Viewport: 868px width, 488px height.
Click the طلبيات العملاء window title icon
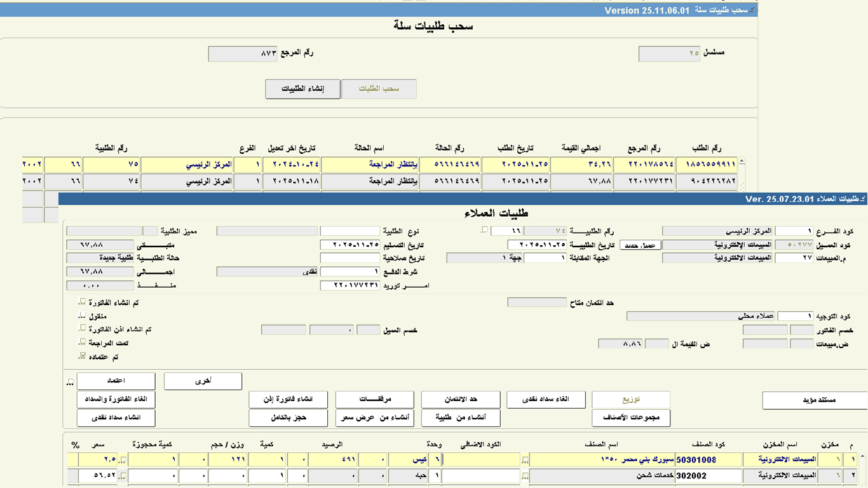coord(862,200)
